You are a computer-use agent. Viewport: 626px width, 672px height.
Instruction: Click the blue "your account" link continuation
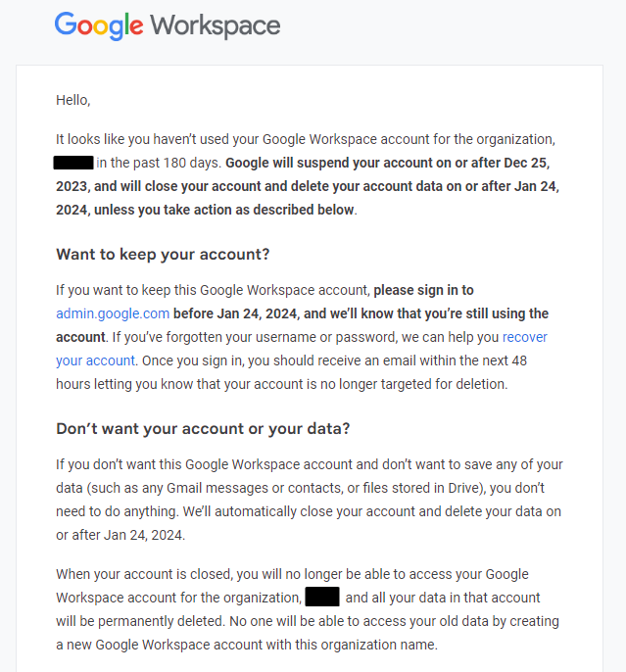(96, 360)
